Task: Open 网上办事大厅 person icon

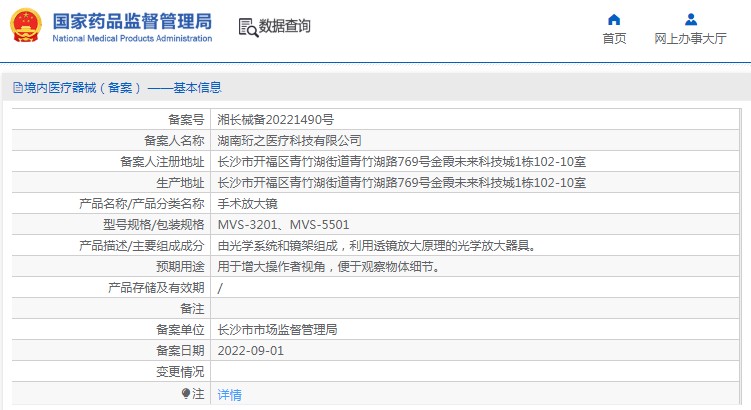Action: 691,19
